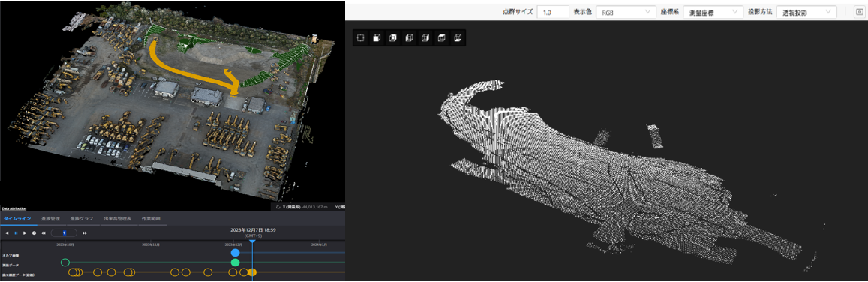Click the 2023年12月7日 18:59 date text

coord(253,229)
